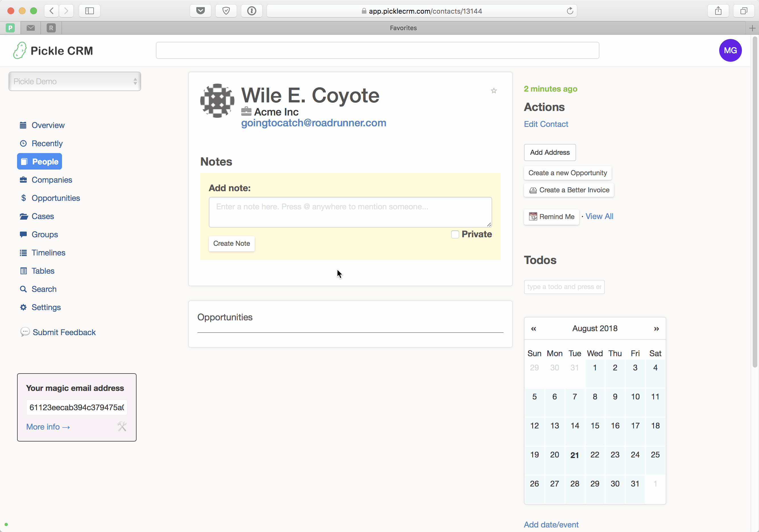Check the Private note checkbox
Viewport: 759px width, 532px height.
[455, 234]
